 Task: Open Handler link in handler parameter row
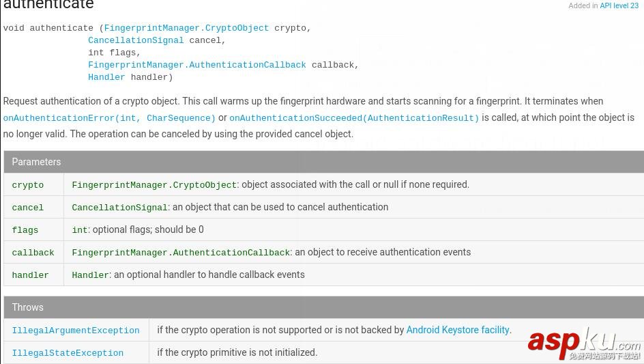click(90, 275)
